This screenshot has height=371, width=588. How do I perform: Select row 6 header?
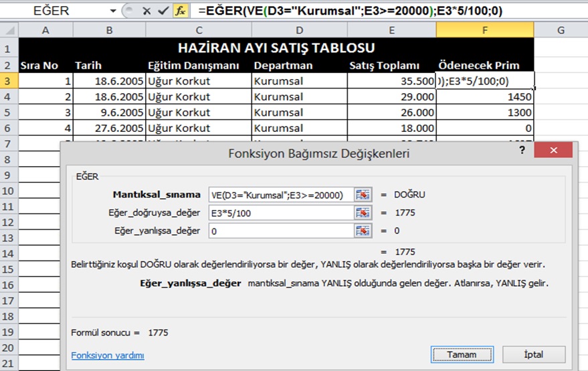tap(9, 128)
